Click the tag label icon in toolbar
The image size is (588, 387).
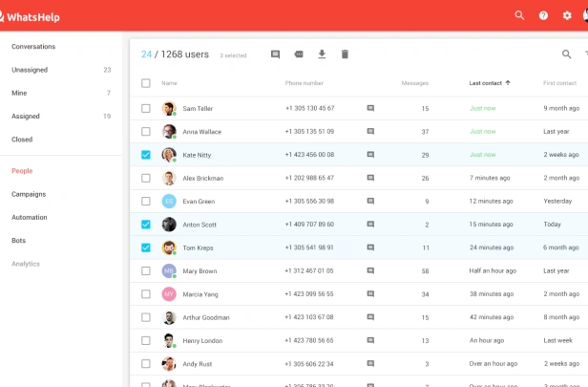299,54
